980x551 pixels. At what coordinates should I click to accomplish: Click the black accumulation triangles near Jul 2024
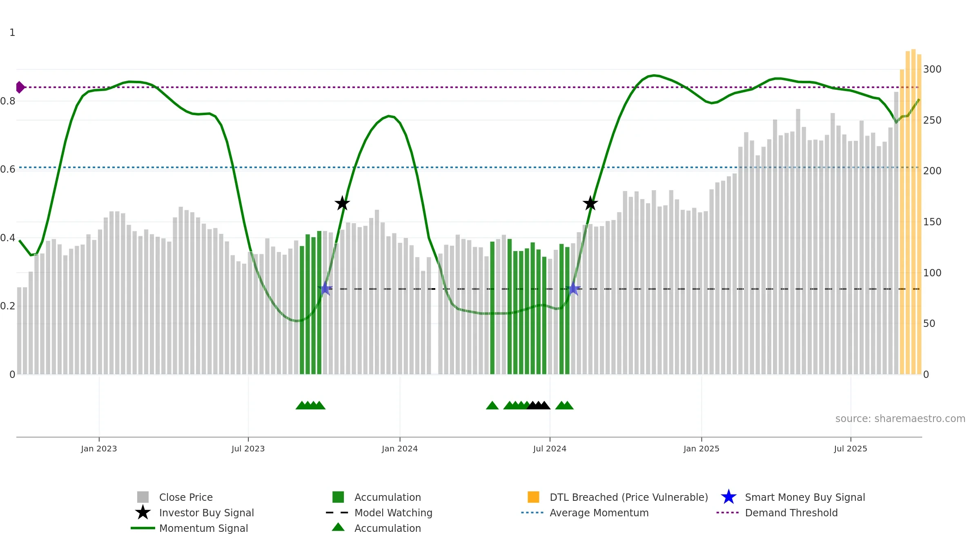pyautogui.click(x=538, y=405)
